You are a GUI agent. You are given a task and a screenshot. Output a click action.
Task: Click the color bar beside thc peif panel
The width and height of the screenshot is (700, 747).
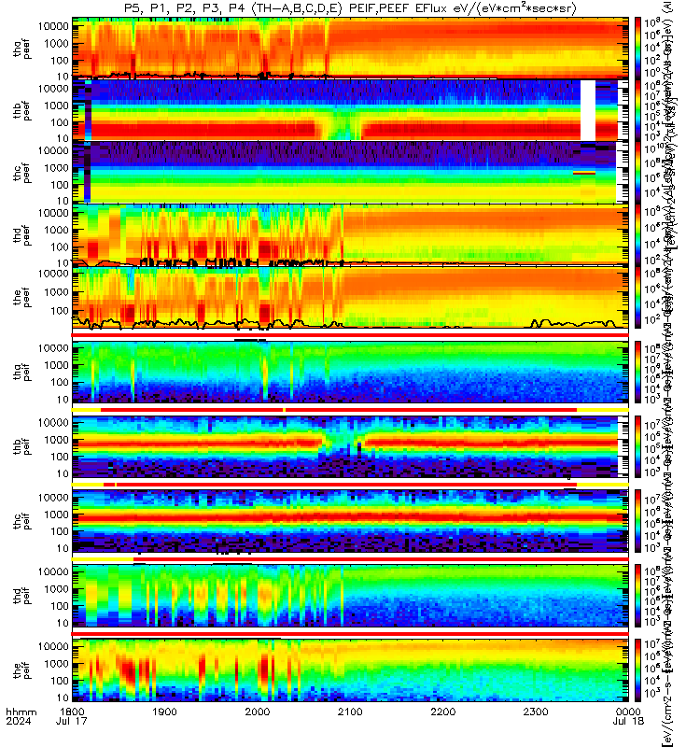(637, 521)
